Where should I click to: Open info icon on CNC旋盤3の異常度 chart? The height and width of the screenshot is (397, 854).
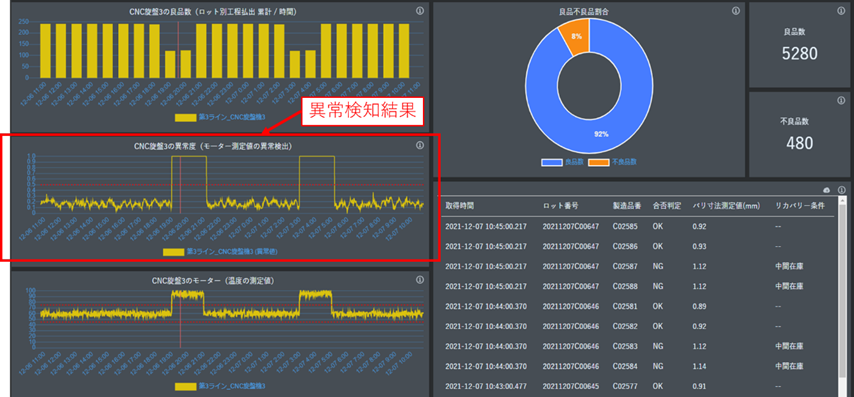[419, 145]
